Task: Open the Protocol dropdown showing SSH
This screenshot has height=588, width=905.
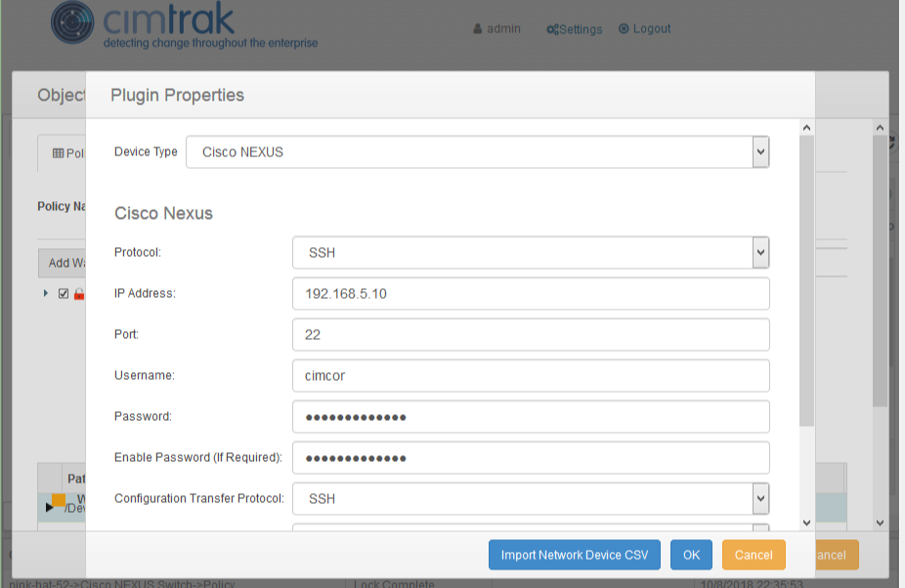Action: pos(760,252)
